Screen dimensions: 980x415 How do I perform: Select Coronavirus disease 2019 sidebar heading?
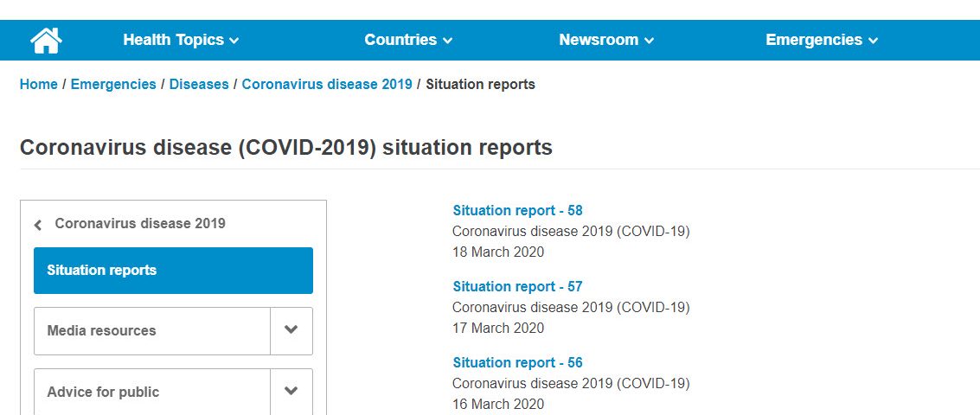(x=140, y=223)
